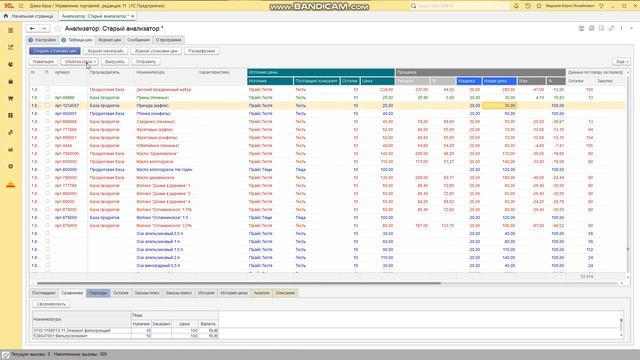Tick the checkbox in the Арт-88888 row

47,98
